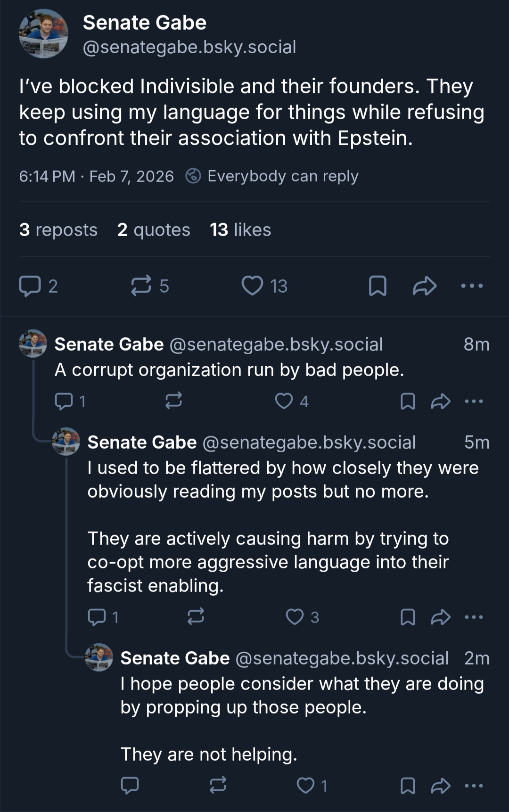View the 2 quotes list
Image resolution: width=509 pixels, height=812 pixels.
(154, 230)
